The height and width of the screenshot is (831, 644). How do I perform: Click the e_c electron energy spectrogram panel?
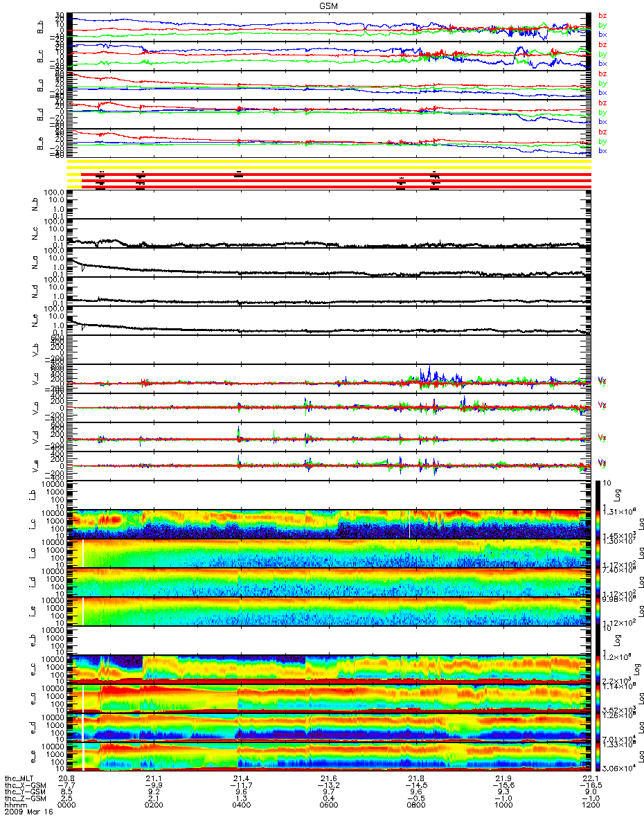328,670
